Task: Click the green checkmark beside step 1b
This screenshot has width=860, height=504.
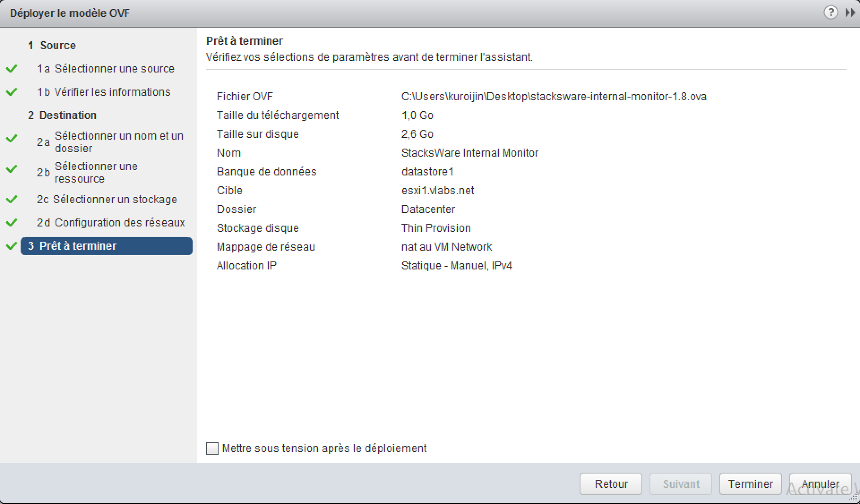Action: pos(12,92)
